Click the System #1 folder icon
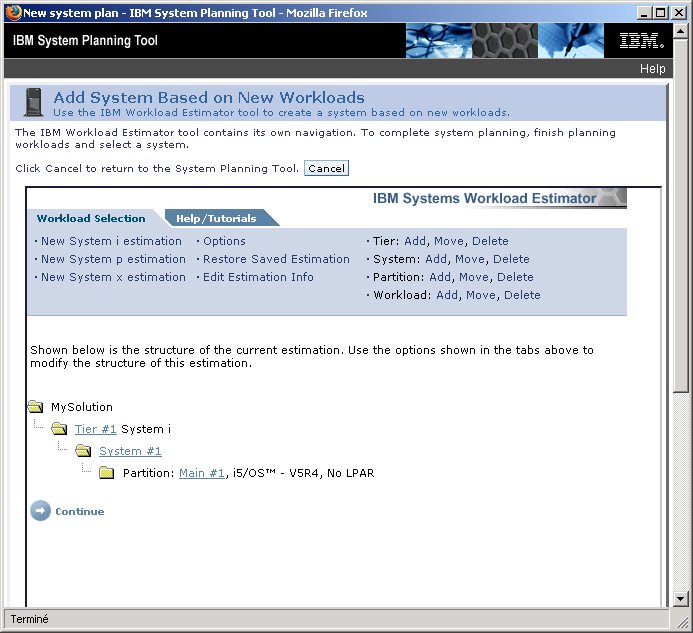Viewport: 693px width, 633px height. click(83, 451)
